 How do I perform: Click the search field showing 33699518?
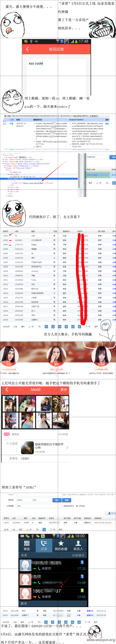coord(97,157)
